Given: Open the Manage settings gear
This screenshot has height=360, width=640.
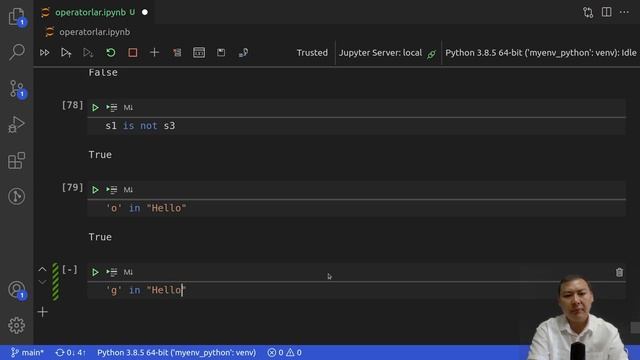Looking at the screenshot, I should pos(16,325).
